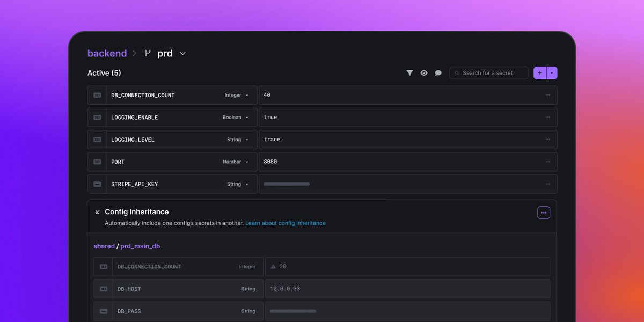Click the type icon for LOGGING_ENABLE
The height and width of the screenshot is (322, 644).
[x=97, y=117]
